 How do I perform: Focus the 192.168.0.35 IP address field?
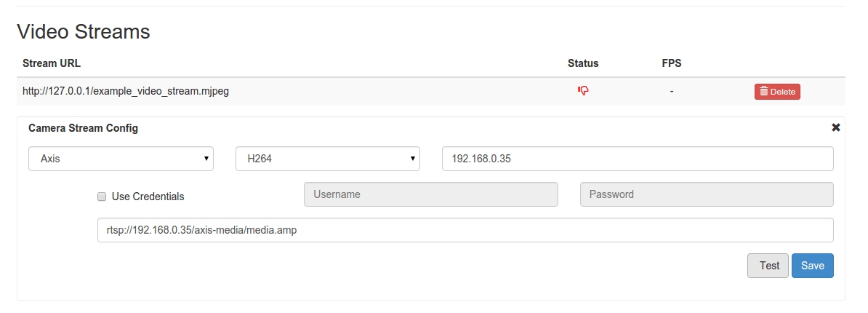(638, 158)
